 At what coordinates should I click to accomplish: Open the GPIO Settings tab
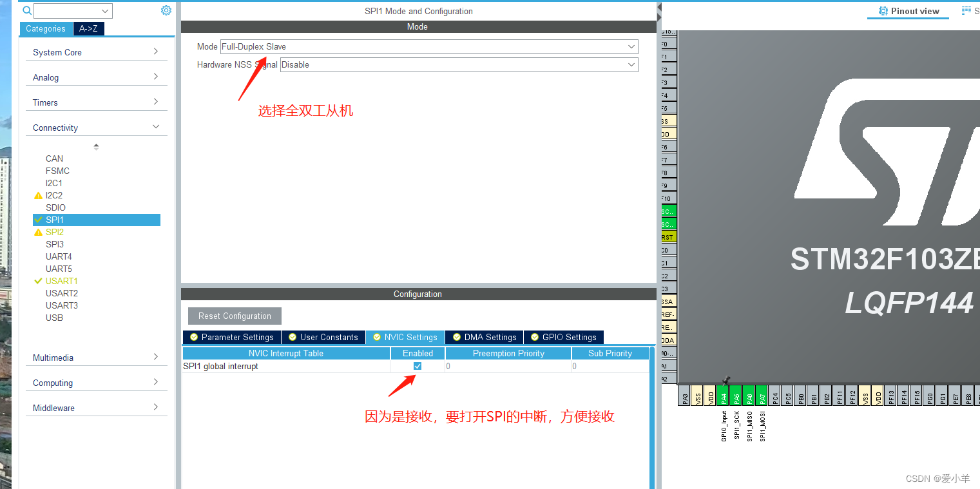coord(563,337)
